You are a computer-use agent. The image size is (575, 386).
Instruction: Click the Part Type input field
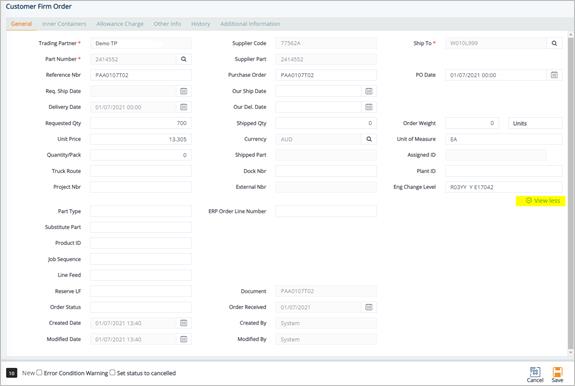tap(141, 211)
